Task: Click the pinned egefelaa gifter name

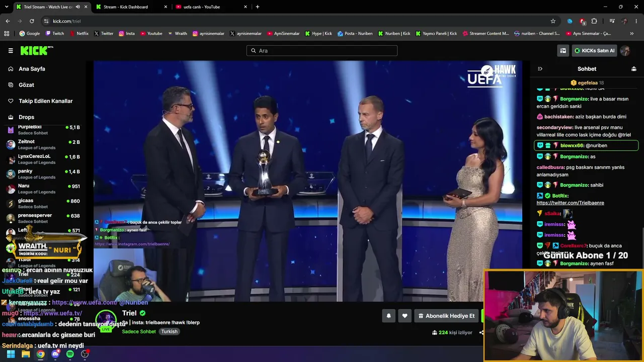Action: coord(588,83)
